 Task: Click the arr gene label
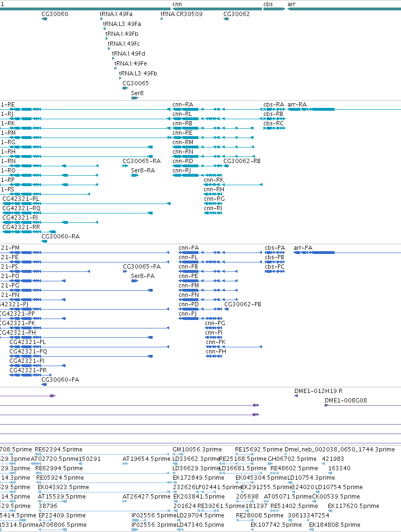(x=291, y=4)
